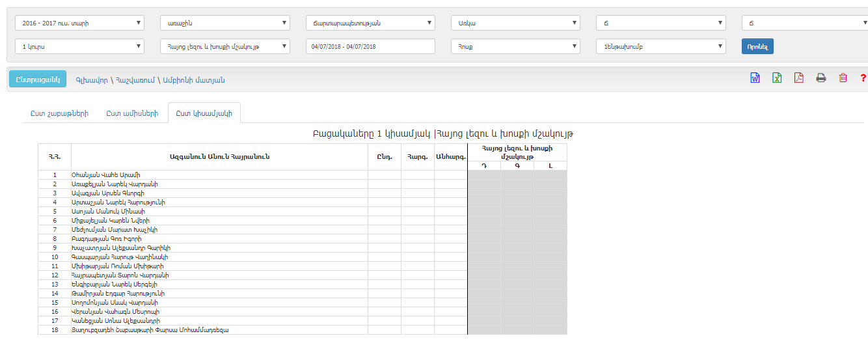This screenshot has height=349, width=868.
Task: Select the Ըստ կիսամյակի tab
Action: pyautogui.click(x=204, y=113)
